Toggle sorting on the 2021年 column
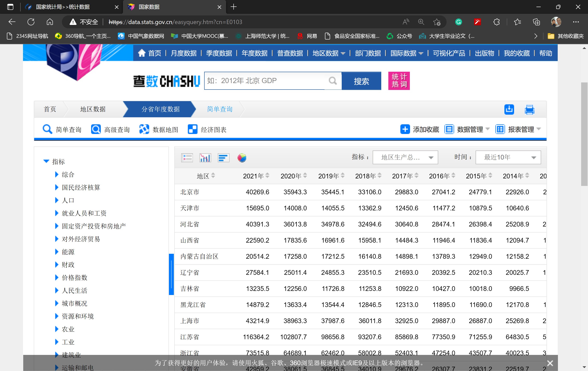This screenshot has width=588, height=371. (x=268, y=175)
